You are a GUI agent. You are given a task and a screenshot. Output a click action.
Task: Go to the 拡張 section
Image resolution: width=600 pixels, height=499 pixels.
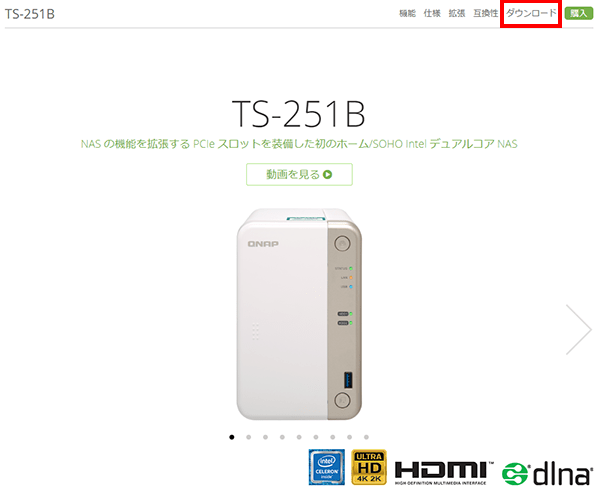pyautogui.click(x=457, y=13)
